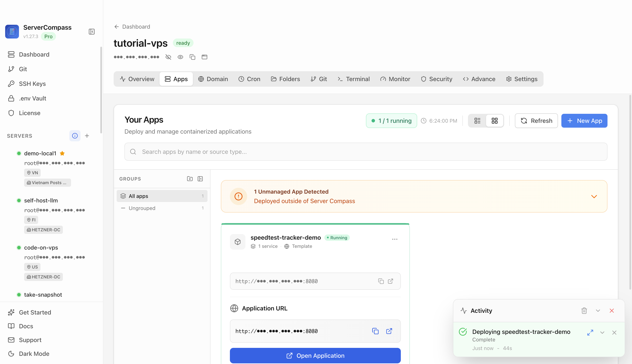Collapse the Groups panel

[200, 179]
